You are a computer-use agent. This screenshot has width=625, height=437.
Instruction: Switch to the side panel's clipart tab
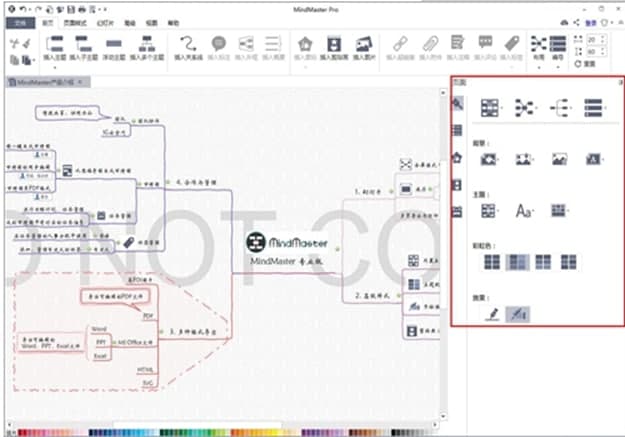point(457,185)
